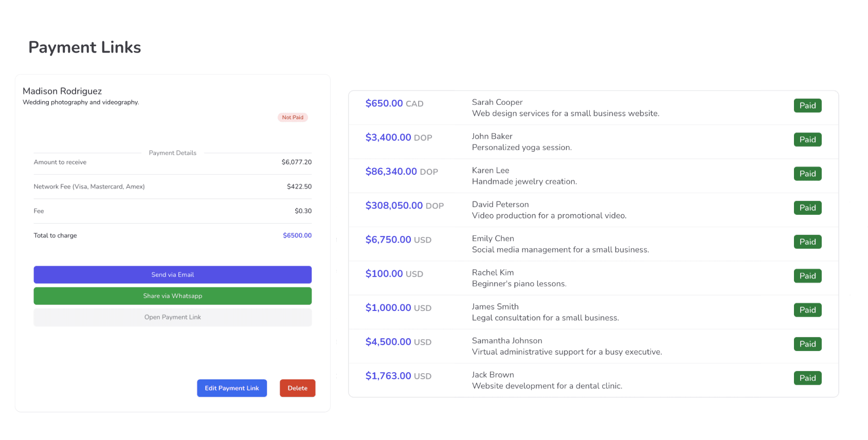This screenshot has height=440, width=868.
Task: Select Sarah Cooper's $650.00 CAD payment
Action: pyautogui.click(x=394, y=103)
